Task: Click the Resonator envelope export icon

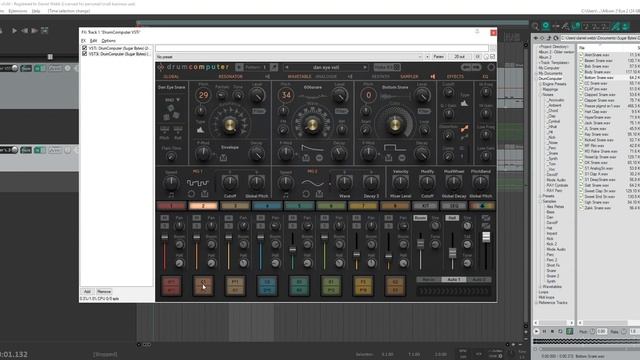Action: click(223, 158)
